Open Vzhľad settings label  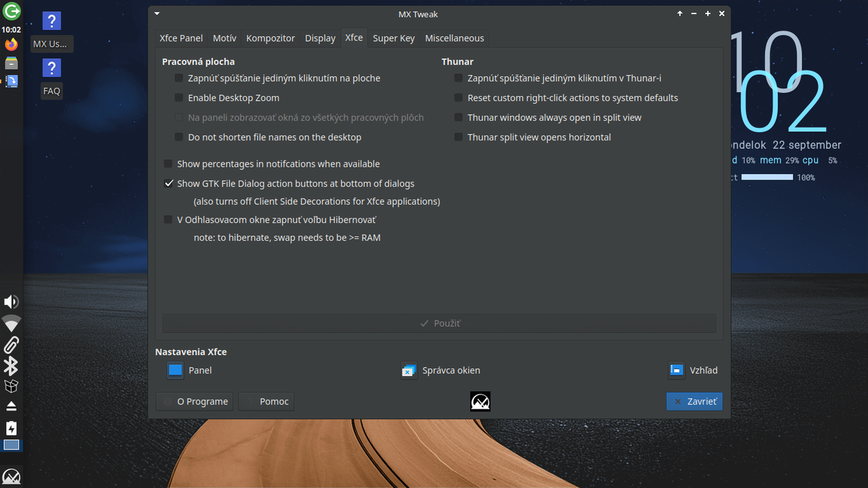703,370
